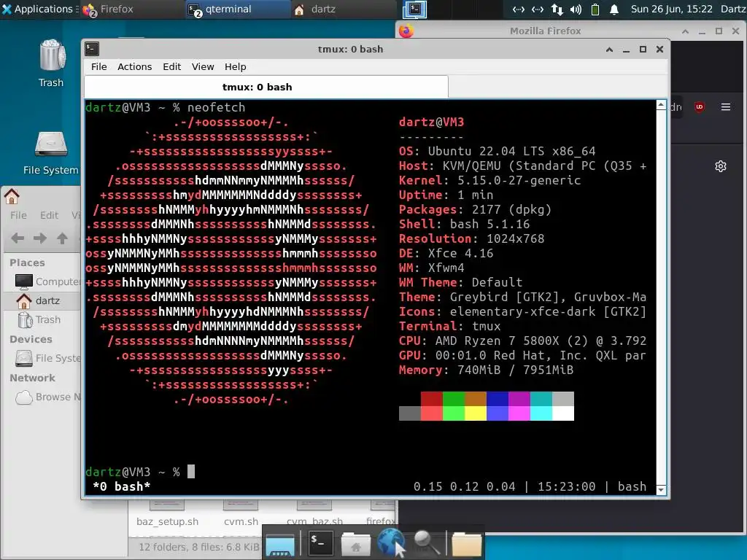Viewport: 747px width, 560px height.
Task: Select the qterminal taskbar button
Action: [238, 9]
